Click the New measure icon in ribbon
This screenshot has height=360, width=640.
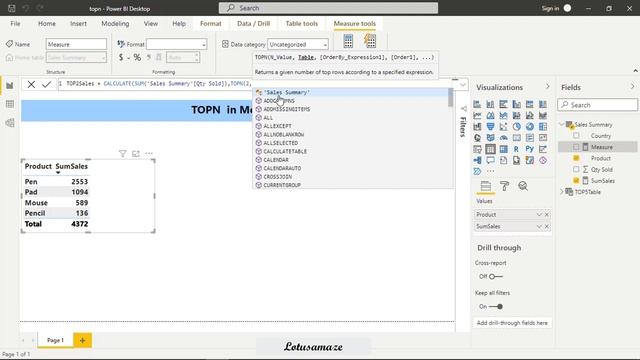tap(348, 41)
